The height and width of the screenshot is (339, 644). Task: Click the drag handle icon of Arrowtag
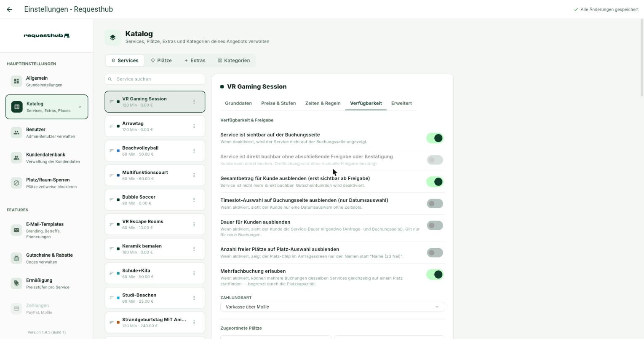[x=112, y=126]
